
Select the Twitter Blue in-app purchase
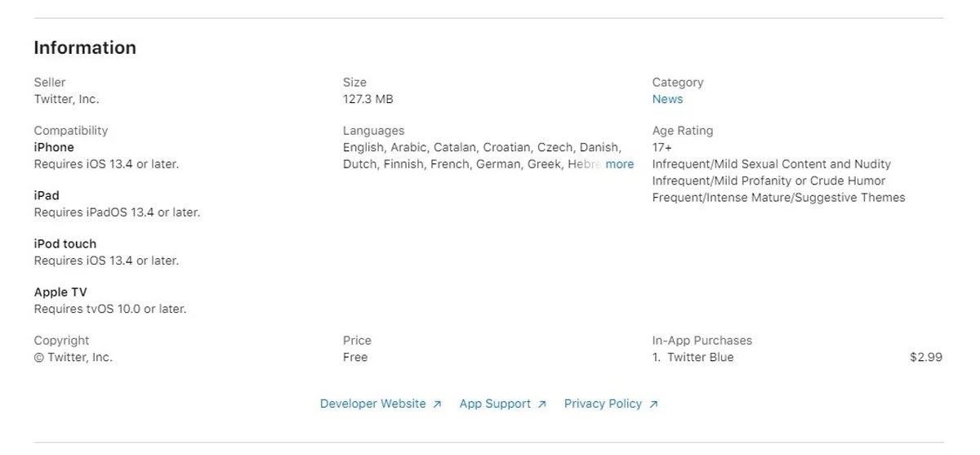pyautogui.click(x=700, y=357)
